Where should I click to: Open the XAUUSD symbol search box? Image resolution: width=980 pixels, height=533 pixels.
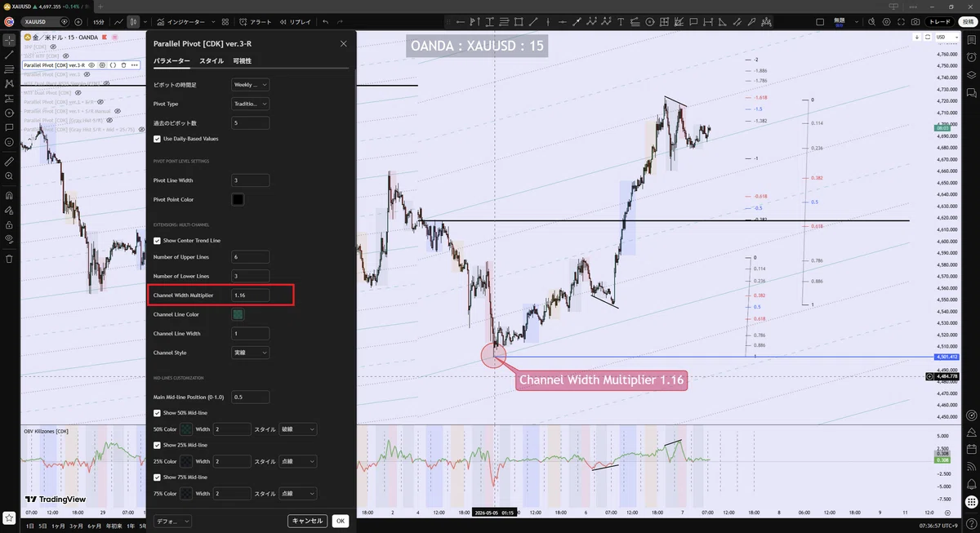[46, 22]
